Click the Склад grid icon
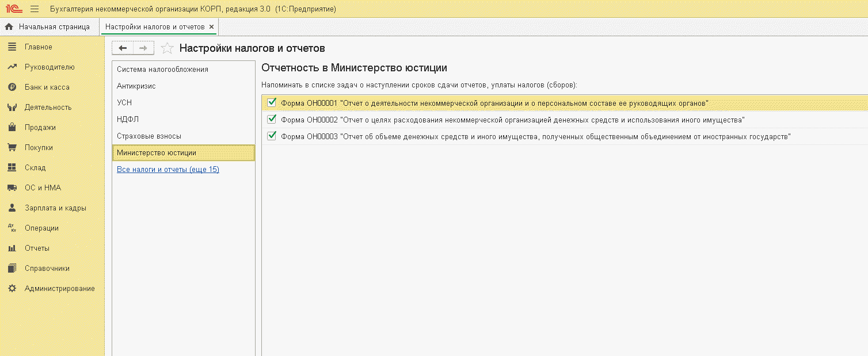868x356 pixels. tap(12, 167)
